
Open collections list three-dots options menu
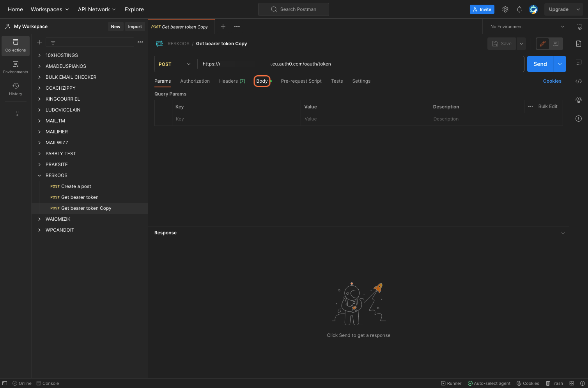pyautogui.click(x=140, y=42)
